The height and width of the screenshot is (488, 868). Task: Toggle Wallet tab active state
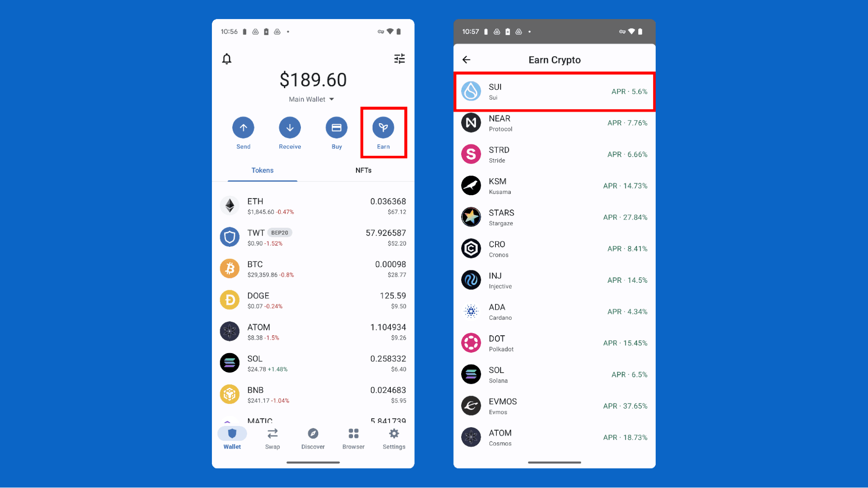coord(231,438)
